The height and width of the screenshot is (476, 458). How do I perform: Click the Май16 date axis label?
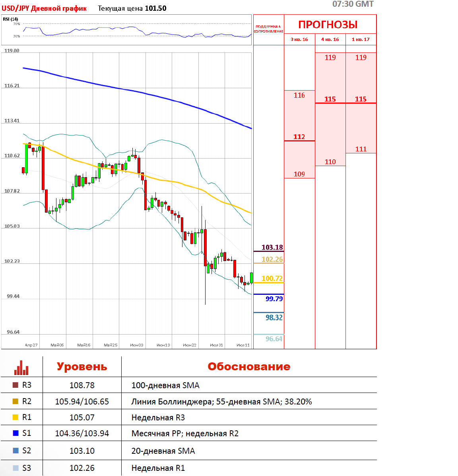(x=84, y=345)
